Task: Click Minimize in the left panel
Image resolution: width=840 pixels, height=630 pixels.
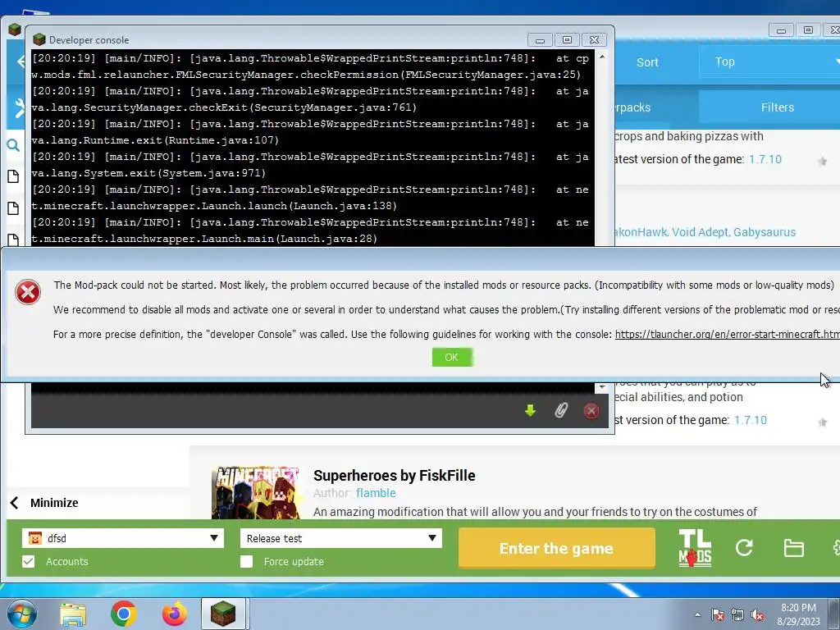Action: [54, 503]
